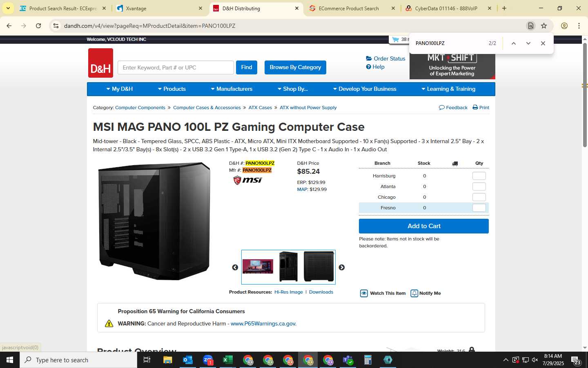Open Microsoft Teams from the taskbar

(348, 360)
